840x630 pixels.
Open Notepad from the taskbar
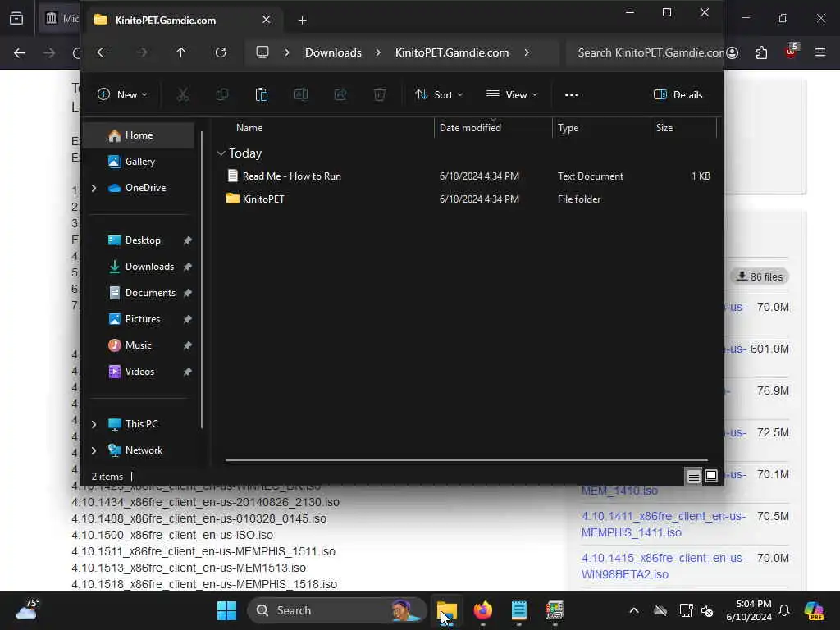(518, 610)
